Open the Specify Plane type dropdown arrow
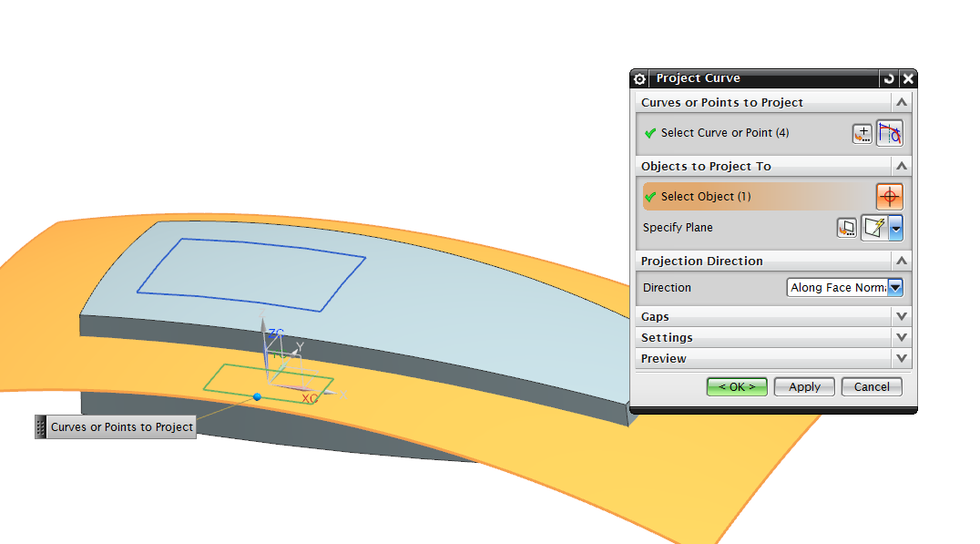The image size is (980, 544). [895, 228]
